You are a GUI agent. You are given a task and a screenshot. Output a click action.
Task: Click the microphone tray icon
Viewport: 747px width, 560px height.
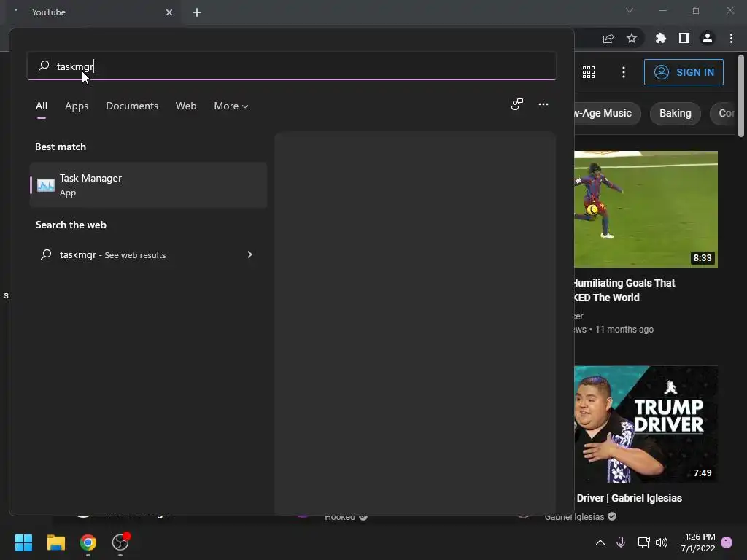pos(621,542)
